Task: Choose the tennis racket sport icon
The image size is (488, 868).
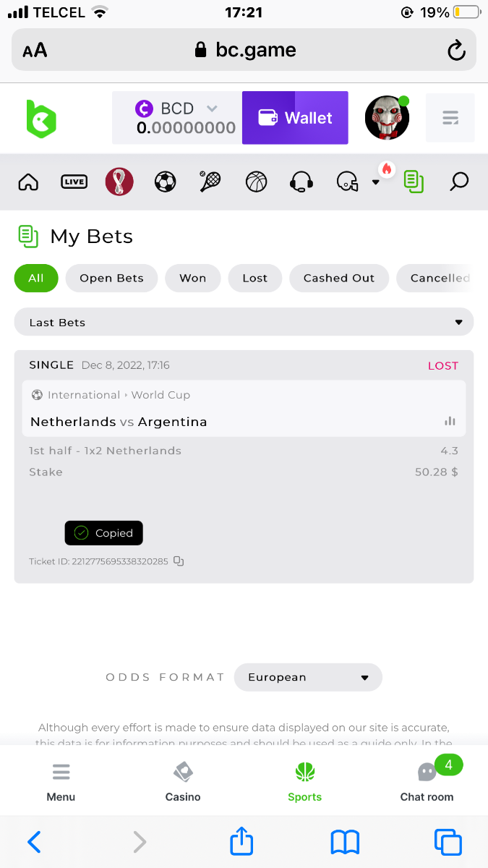Action: pyautogui.click(x=210, y=182)
